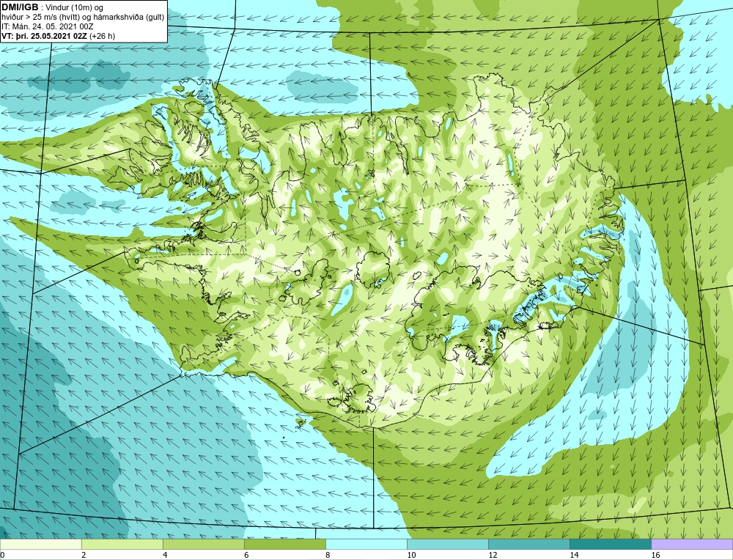This screenshot has width=733, height=560.
Task: Click the purple swatch above 16 m/s
Action: (x=692, y=544)
